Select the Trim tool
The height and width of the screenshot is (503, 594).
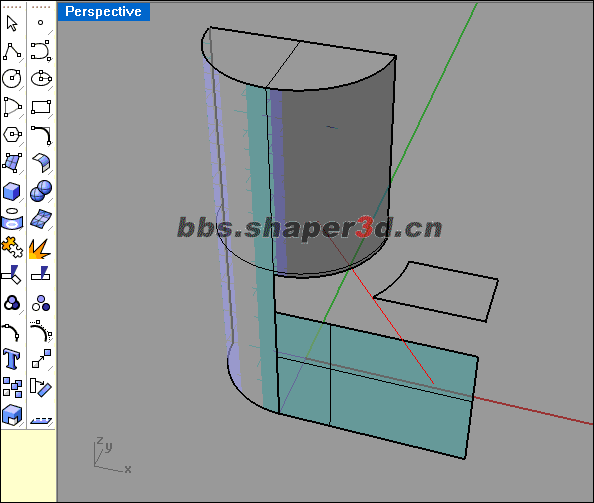coord(11,274)
